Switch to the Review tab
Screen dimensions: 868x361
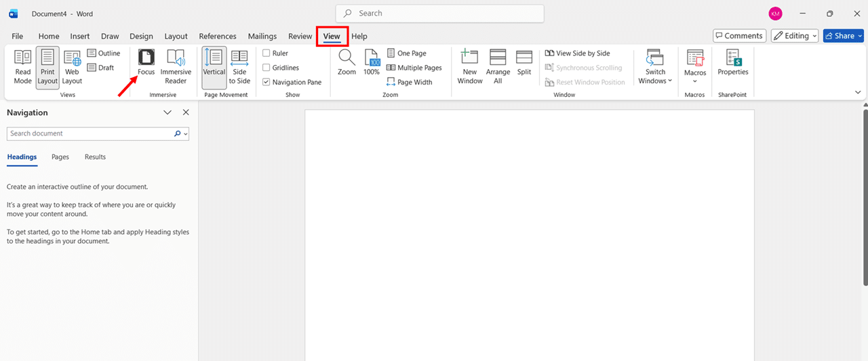point(300,37)
